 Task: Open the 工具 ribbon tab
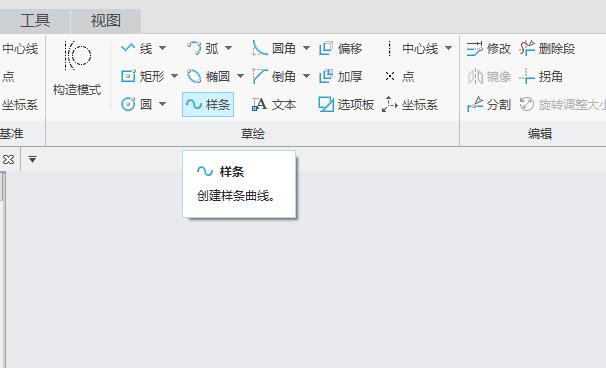click(35, 20)
